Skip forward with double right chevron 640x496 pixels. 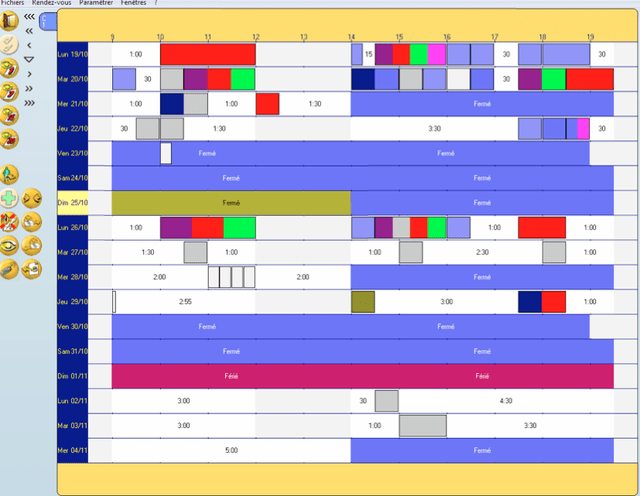click(x=29, y=87)
